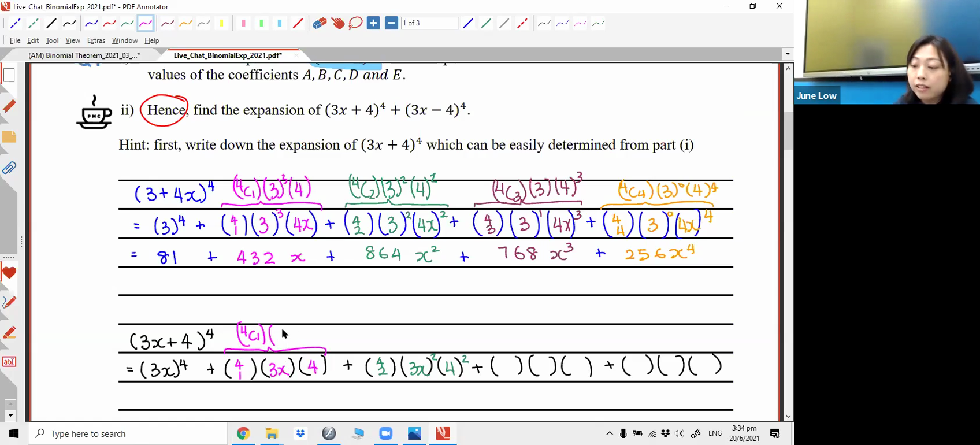Open Dropbox from the taskbar
The height and width of the screenshot is (445, 980).
coord(300,433)
